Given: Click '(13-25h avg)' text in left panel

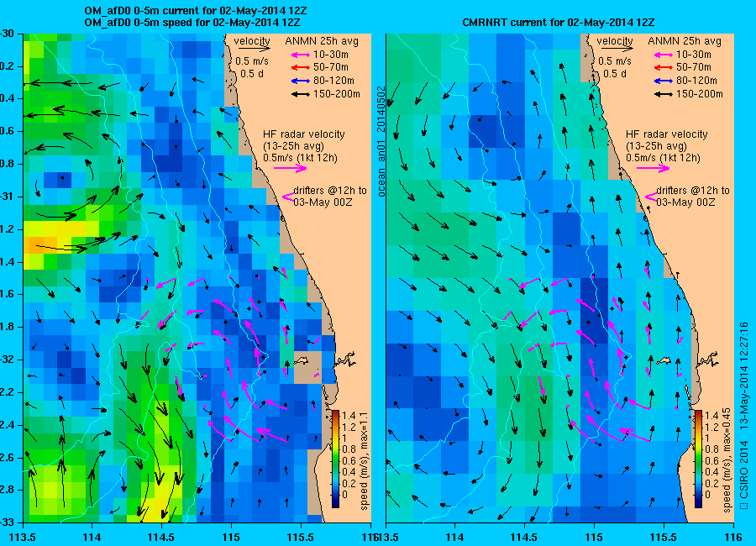Looking at the screenshot, I should coord(293,146).
